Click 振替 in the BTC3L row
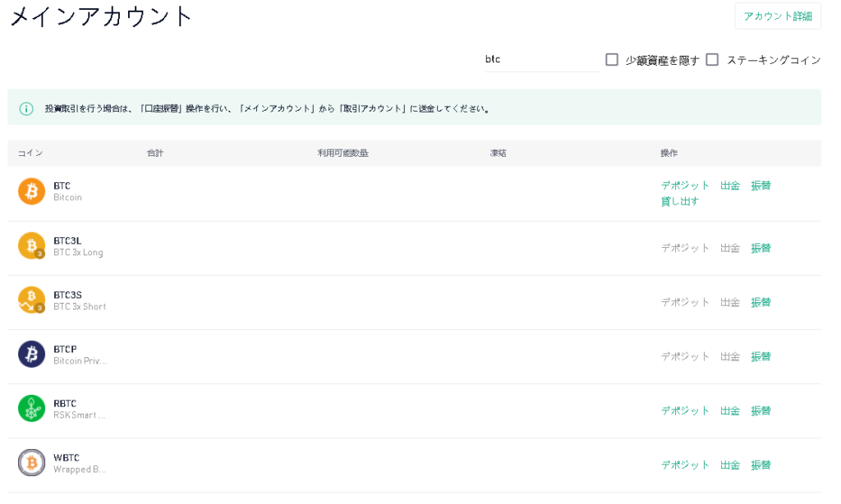This screenshot has height=504, width=841. pos(761,248)
